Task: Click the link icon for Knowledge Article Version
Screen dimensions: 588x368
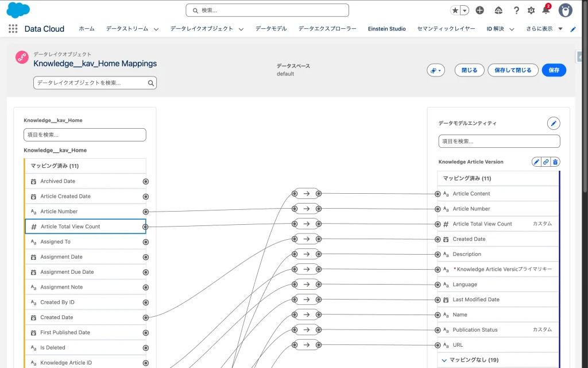Action: pos(546,162)
